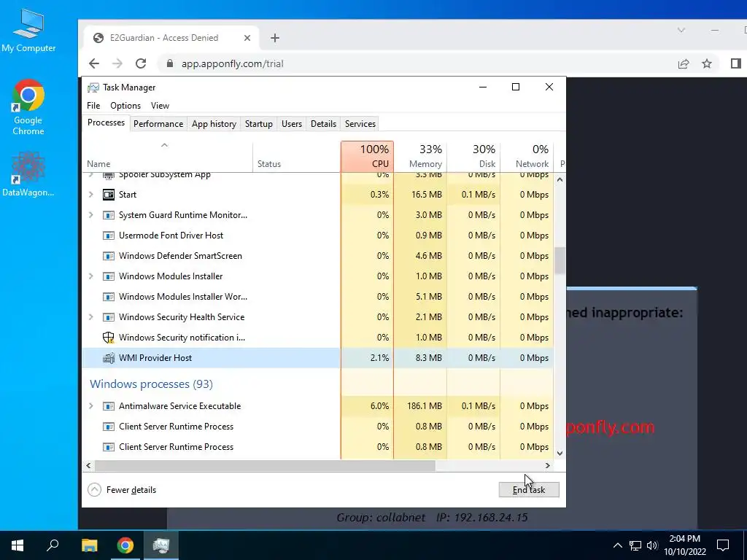The image size is (747, 560).
Task: Open File Explorer from the taskbar
Action: click(x=89, y=545)
